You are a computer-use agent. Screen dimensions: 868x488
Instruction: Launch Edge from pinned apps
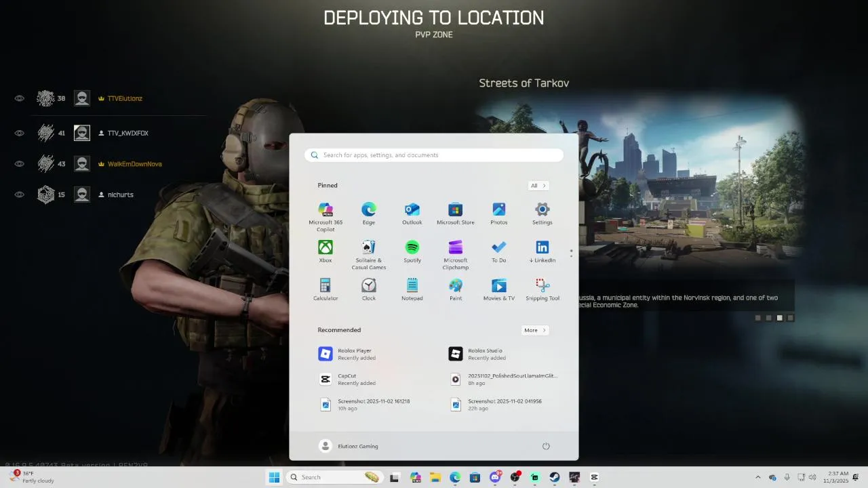[x=369, y=214]
